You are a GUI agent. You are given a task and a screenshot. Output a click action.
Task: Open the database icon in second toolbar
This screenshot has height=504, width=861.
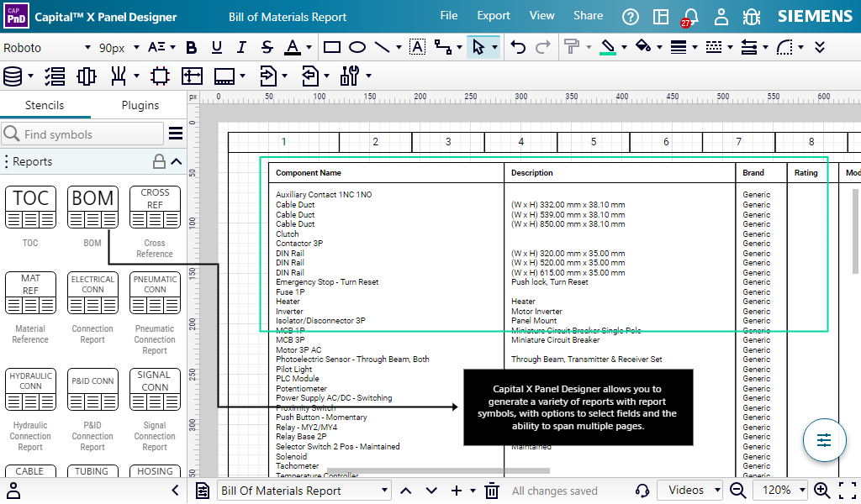[13, 76]
